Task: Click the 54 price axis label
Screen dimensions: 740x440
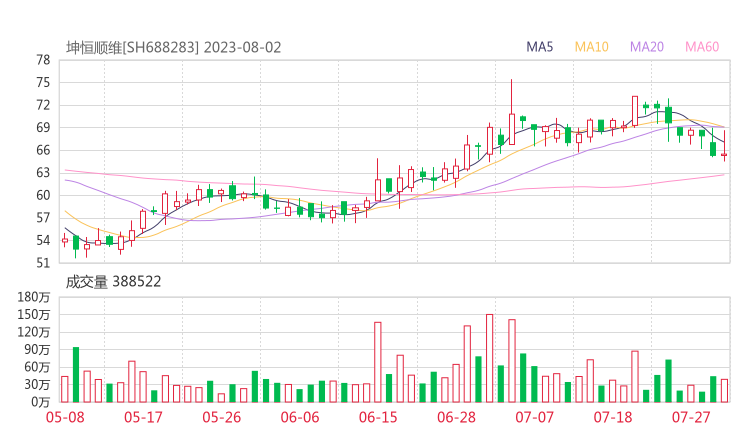Action: point(43,240)
